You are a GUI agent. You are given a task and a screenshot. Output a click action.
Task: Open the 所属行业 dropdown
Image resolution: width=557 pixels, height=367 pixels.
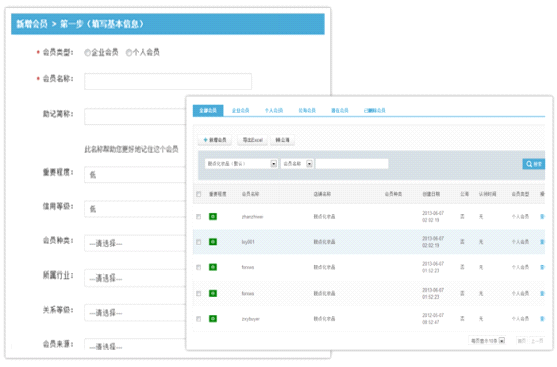coord(135,278)
